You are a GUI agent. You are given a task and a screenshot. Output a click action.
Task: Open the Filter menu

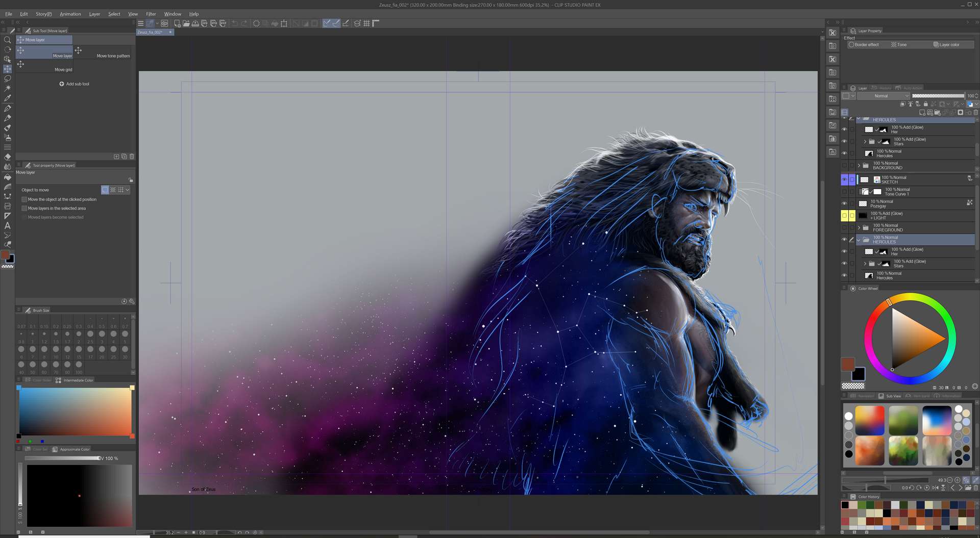click(x=151, y=14)
